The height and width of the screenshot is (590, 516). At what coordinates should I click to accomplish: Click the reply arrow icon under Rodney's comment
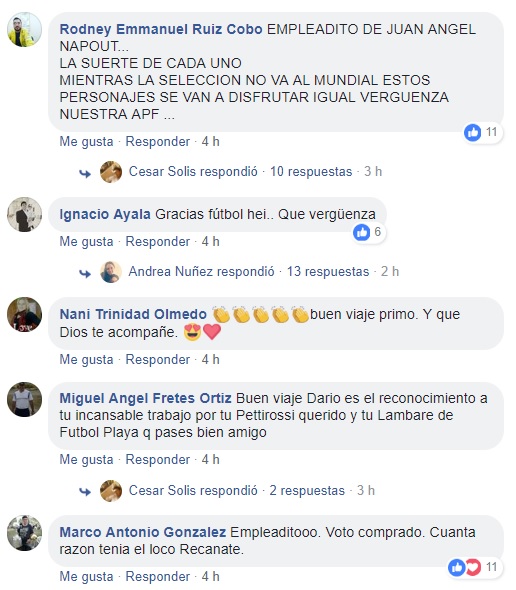point(85,173)
